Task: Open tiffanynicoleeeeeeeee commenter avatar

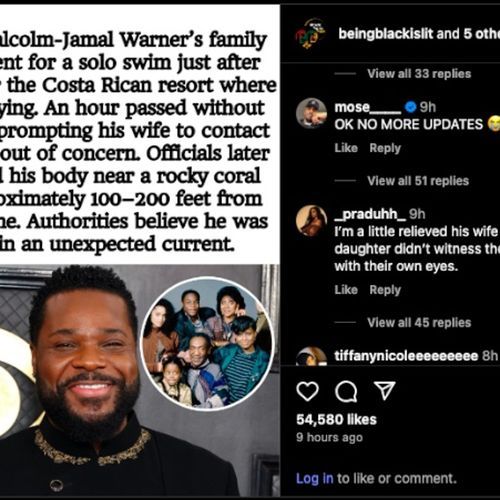Action: (x=311, y=356)
